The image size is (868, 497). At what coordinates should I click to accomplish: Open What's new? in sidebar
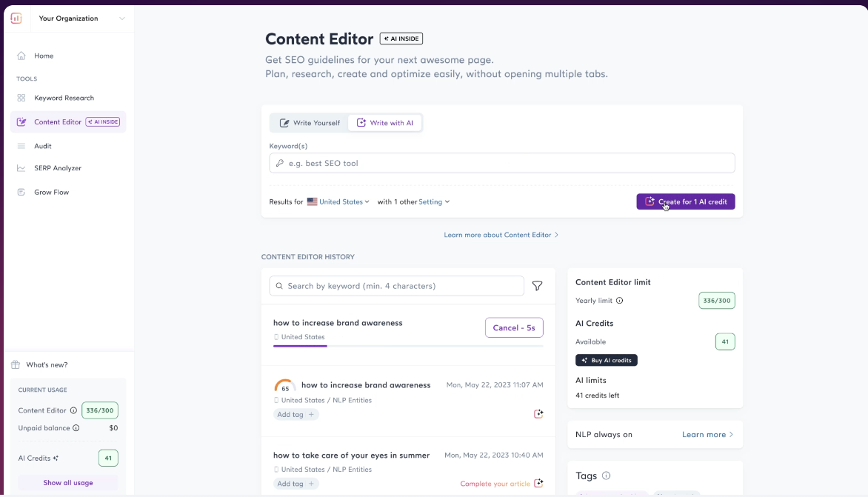click(47, 364)
